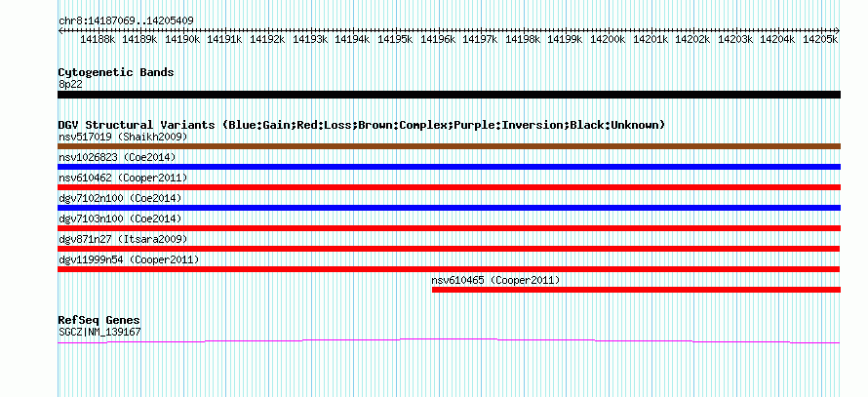Screen dimensions: 868x397
Task: Click the dgv871n27 (Itsara2009) label
Action: click(x=123, y=239)
